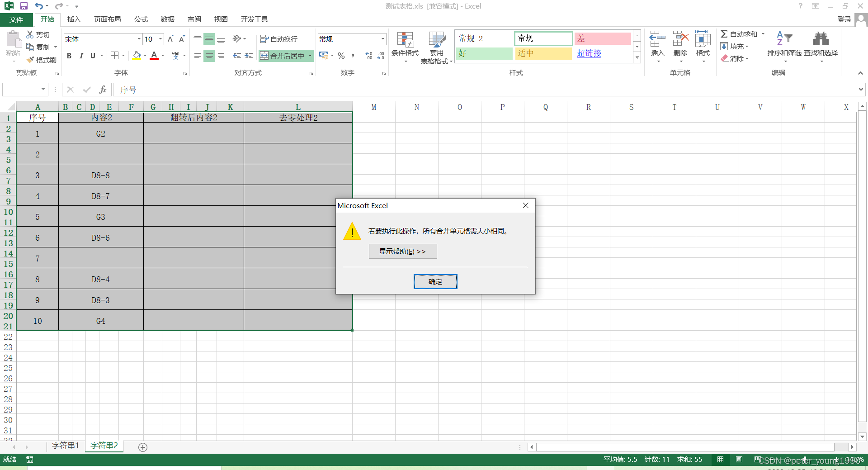Click the Save icon in quick access toolbar

pyautogui.click(x=24, y=6)
